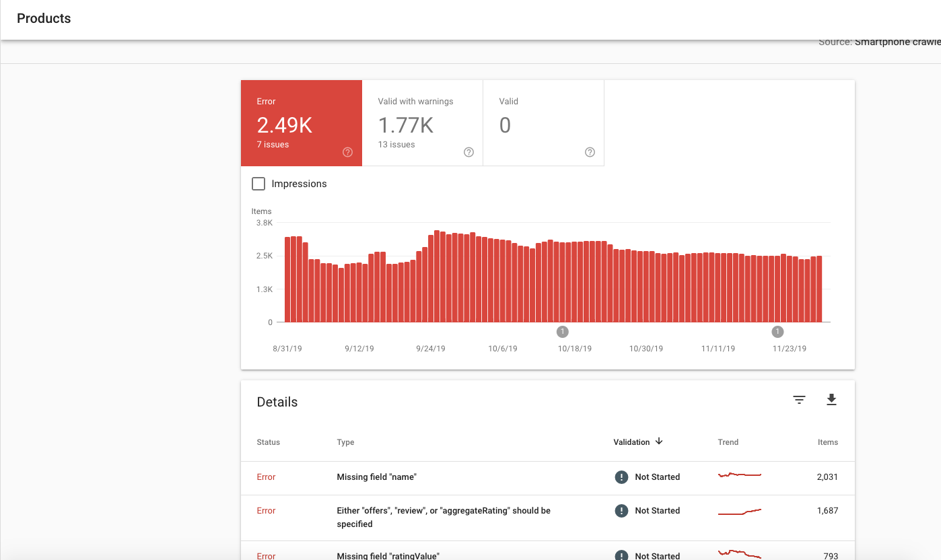This screenshot has height=560, width=941.
Task: Click Not Started icon for offers review row
Action: click(621, 511)
